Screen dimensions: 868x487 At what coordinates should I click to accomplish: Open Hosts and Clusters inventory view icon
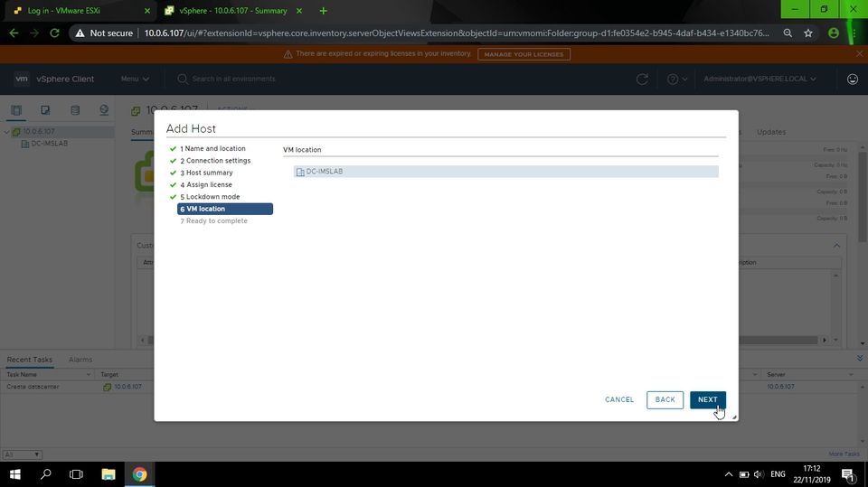[x=16, y=110]
